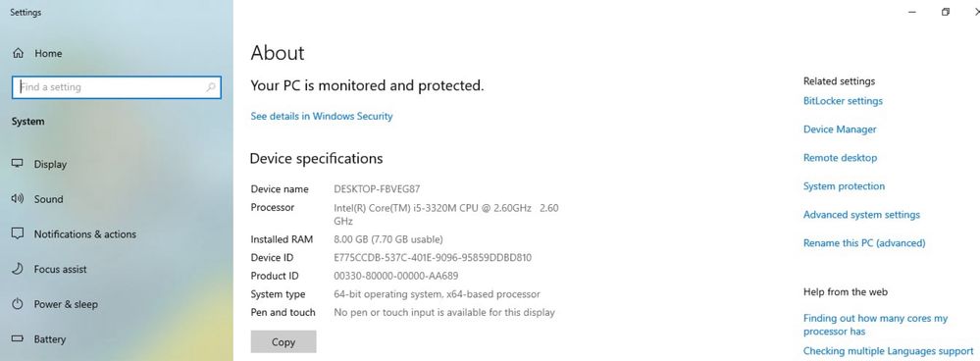Click Rename this PC (advanced)

point(863,243)
